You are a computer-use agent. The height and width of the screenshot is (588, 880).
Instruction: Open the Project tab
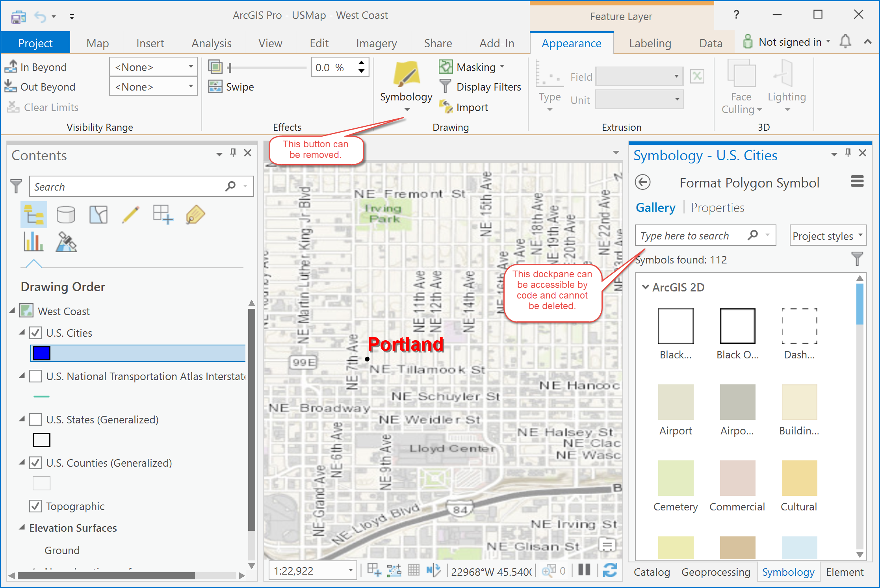pos(35,43)
